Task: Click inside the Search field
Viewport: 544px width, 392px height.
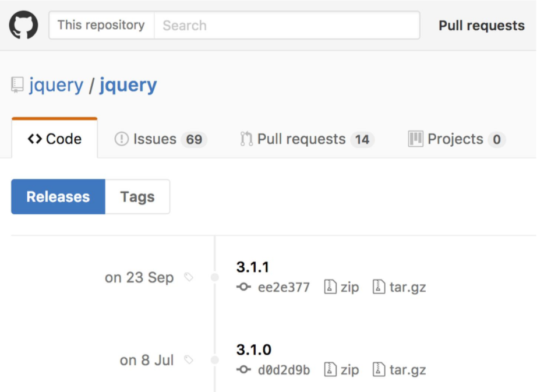Action: 287,26
